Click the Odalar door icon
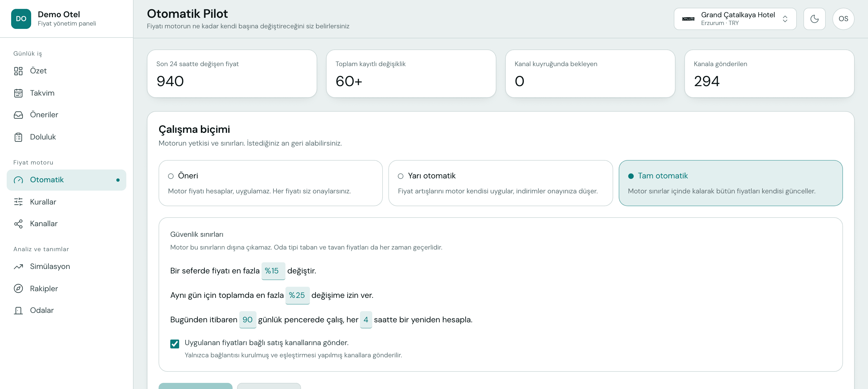The image size is (868, 389). (x=18, y=310)
